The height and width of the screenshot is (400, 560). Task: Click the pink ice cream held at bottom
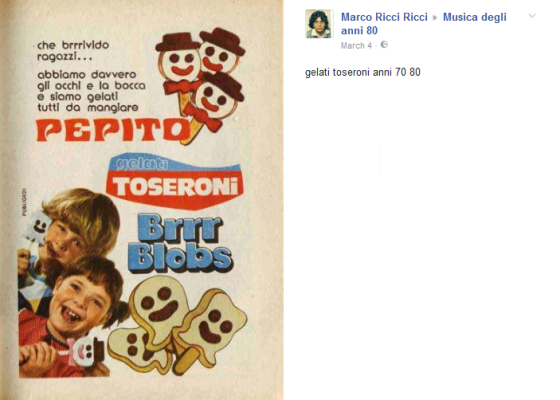coord(85,350)
